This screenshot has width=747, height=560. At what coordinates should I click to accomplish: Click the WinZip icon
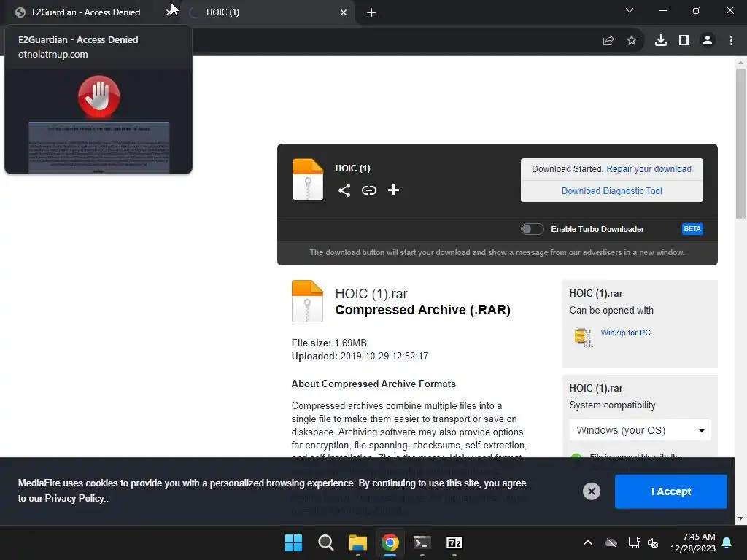584,338
